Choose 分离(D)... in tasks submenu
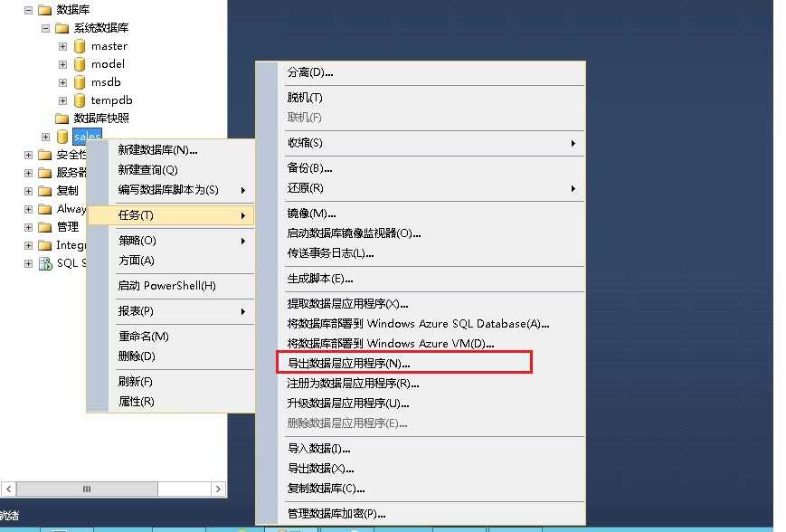 [420, 72]
